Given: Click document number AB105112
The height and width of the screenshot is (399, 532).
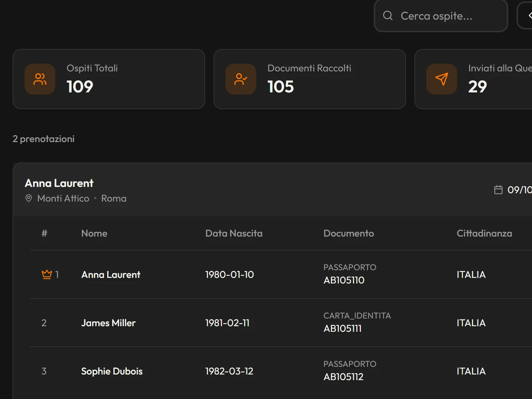Looking at the screenshot, I should pos(344,377).
